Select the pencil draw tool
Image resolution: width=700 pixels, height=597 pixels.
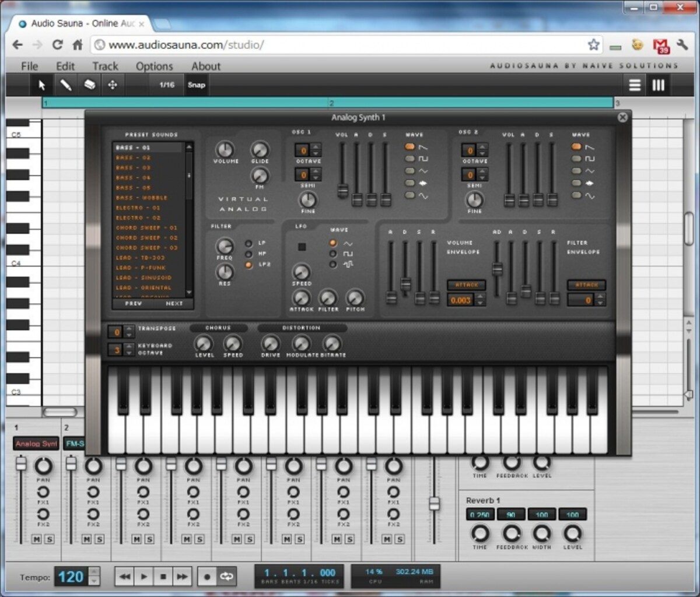point(66,85)
